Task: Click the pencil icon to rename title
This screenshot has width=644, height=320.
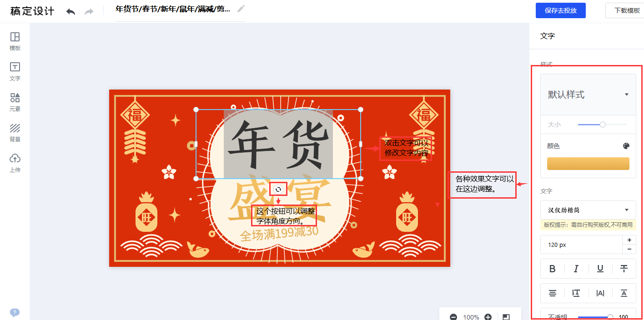Action: [241, 9]
